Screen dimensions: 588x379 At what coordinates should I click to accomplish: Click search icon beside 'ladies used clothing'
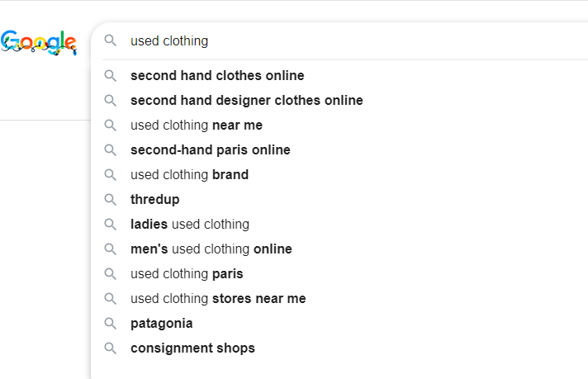[111, 225]
